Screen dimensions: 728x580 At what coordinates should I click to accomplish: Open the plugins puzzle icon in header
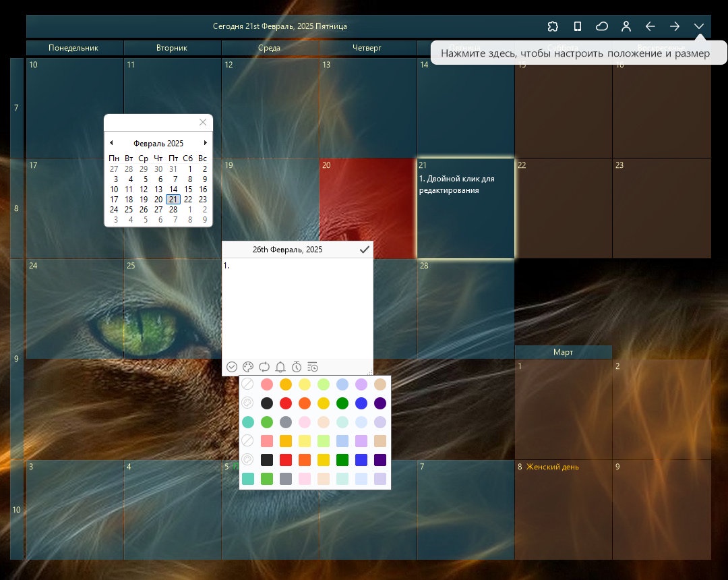click(553, 26)
